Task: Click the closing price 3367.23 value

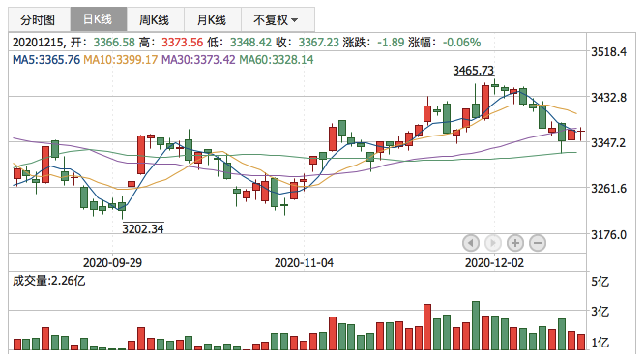Action: pyautogui.click(x=319, y=43)
